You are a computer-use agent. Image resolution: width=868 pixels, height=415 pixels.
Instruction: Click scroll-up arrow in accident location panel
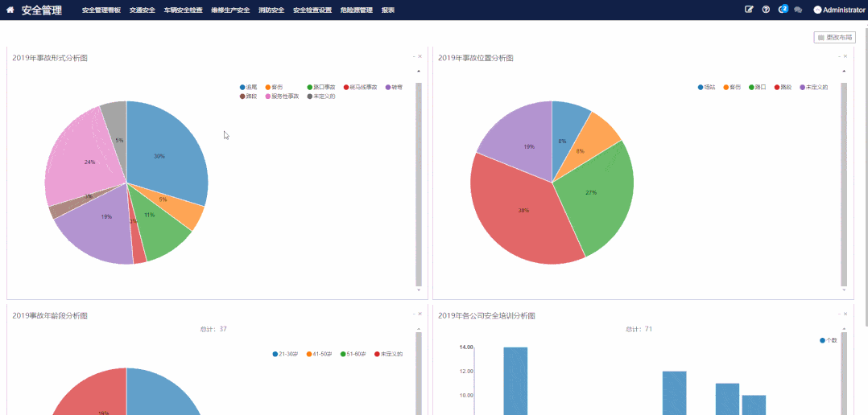pos(844,72)
